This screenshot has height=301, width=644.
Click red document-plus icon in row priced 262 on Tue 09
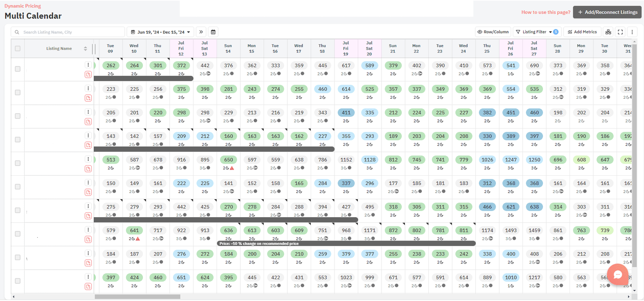tap(88, 75)
